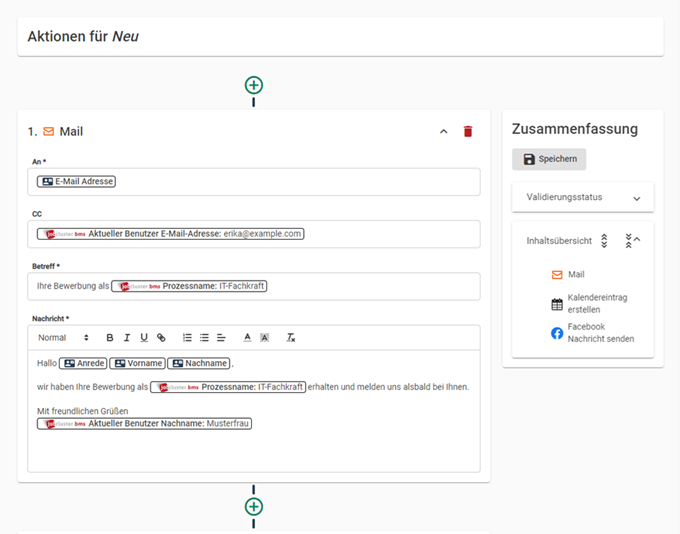Viewport: 680px width, 534px height.
Task: Pick a text background highlight color
Action: coord(265,337)
